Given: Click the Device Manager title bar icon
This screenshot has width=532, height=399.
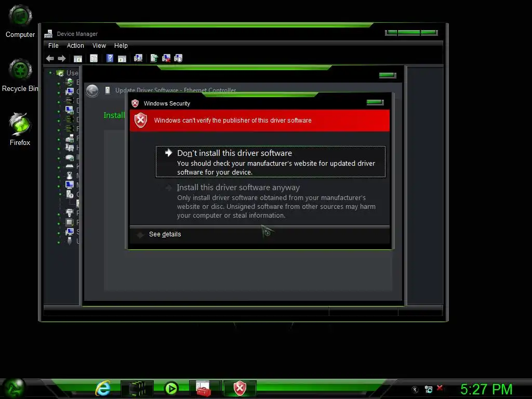Looking at the screenshot, I should coord(48,34).
